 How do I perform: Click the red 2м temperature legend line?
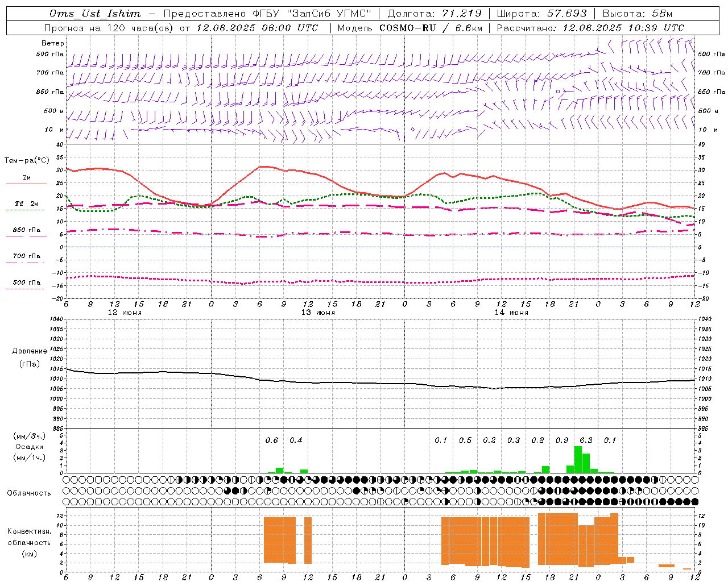[26, 184]
